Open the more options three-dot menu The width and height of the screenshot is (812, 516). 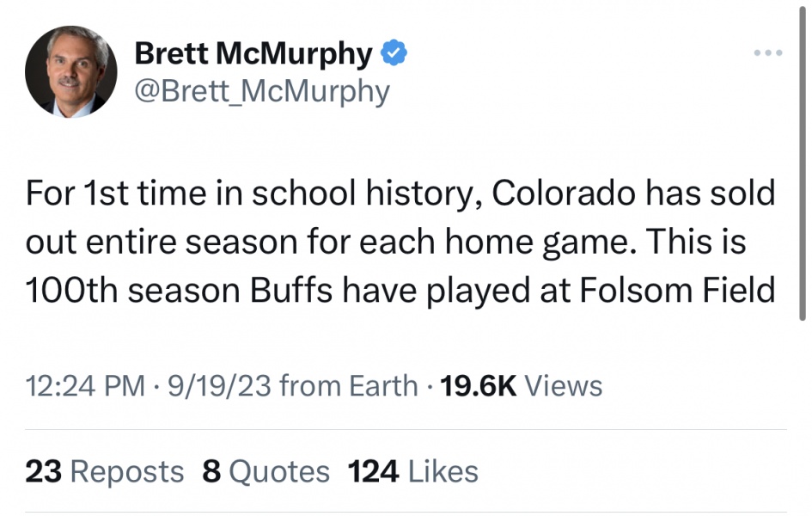pyautogui.click(x=767, y=53)
